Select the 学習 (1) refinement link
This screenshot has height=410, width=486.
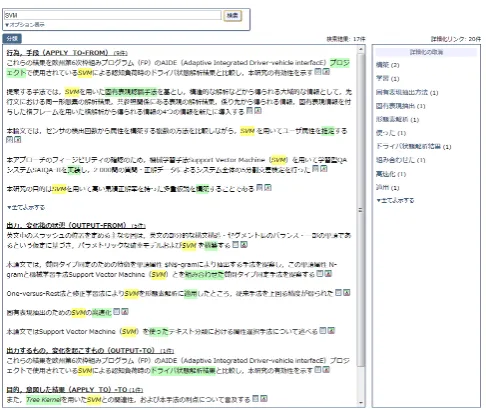(x=387, y=79)
